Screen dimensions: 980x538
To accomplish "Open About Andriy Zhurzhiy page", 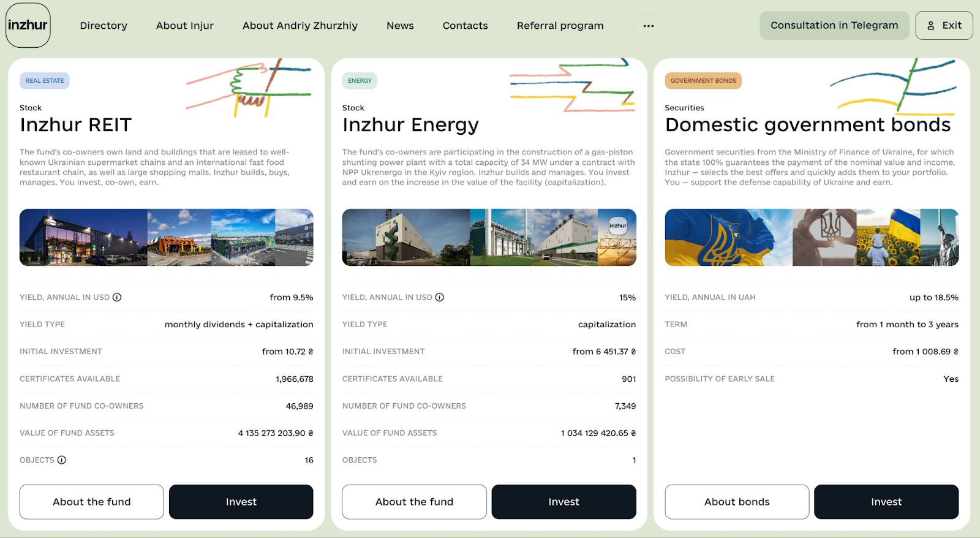I will (300, 26).
